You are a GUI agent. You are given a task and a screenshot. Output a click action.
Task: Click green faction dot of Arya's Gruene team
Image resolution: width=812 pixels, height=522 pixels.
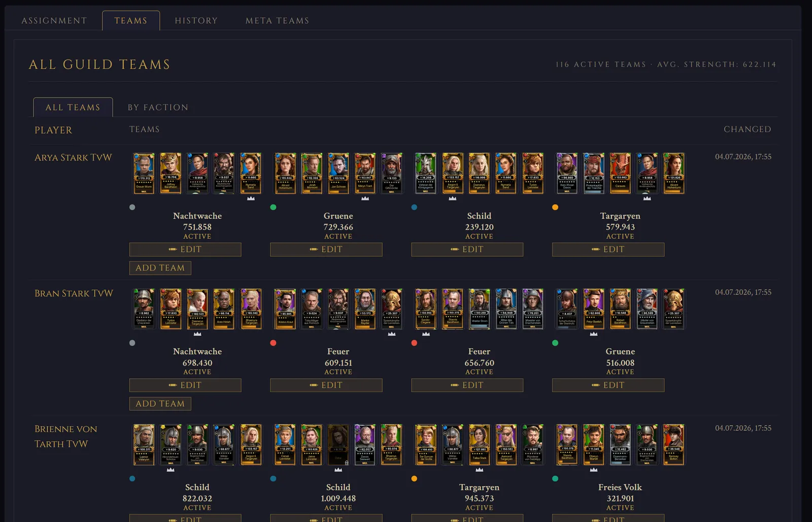[273, 207]
